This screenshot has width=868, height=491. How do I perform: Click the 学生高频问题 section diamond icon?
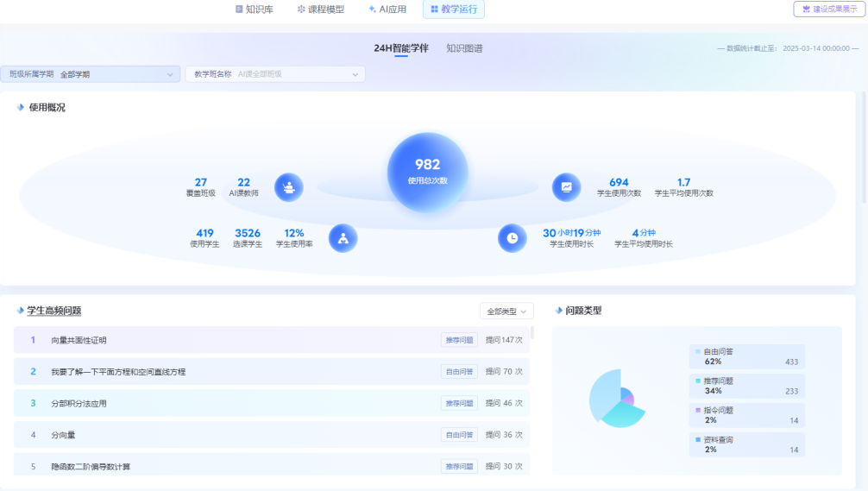pos(21,311)
